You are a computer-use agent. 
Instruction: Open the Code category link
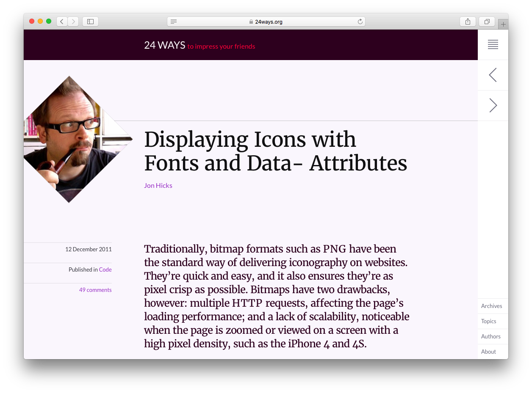click(x=105, y=269)
